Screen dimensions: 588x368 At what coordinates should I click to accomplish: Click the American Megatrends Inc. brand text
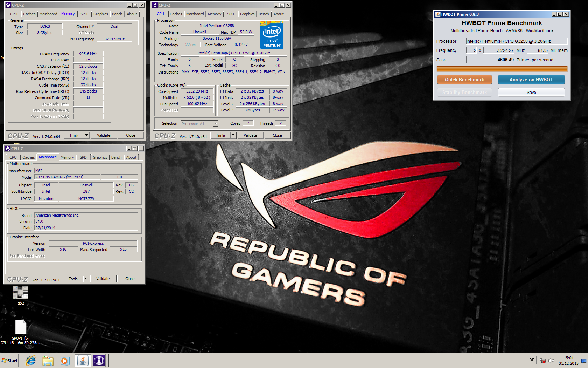coord(86,215)
